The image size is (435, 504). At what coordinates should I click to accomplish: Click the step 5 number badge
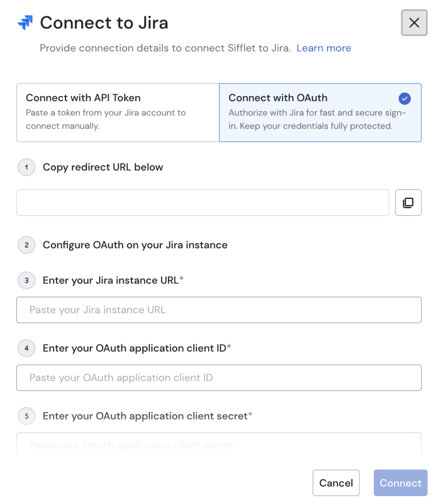(27, 416)
